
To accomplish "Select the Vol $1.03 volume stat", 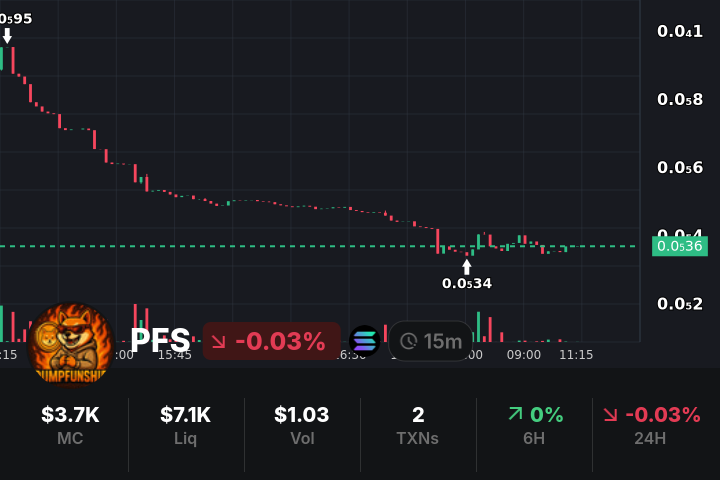I will pyautogui.click(x=302, y=426).
